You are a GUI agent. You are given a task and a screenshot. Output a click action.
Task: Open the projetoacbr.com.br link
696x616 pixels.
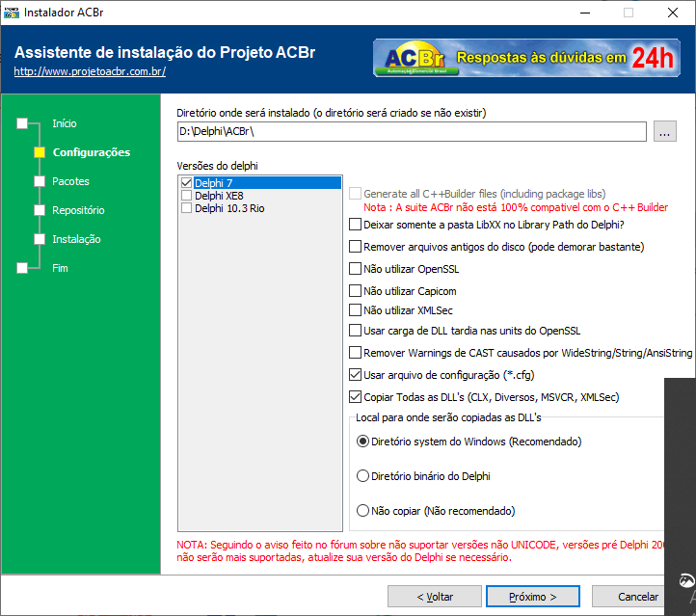pyautogui.click(x=90, y=71)
